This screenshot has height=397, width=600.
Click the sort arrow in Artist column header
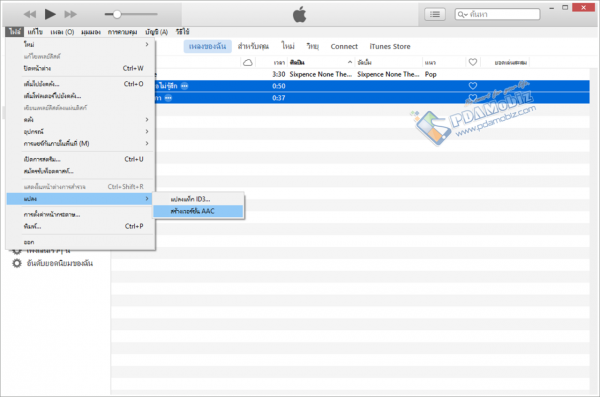point(350,62)
